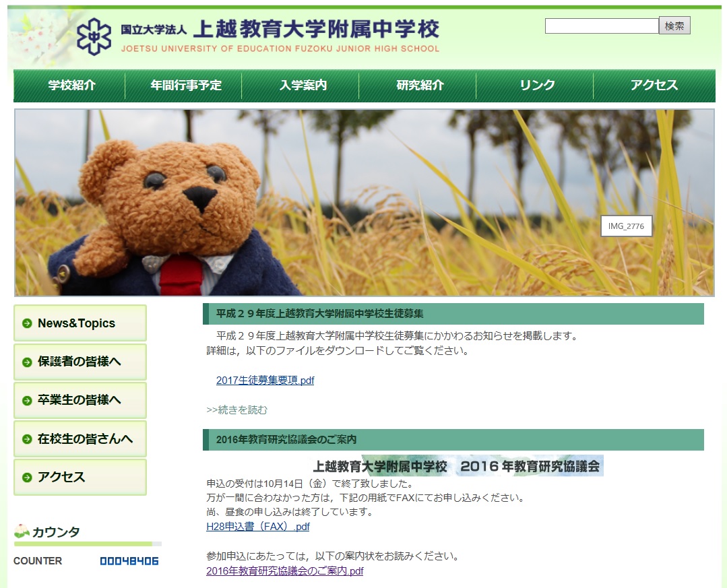Open the News&Topics sidebar button
The height and width of the screenshot is (588, 727).
click(80, 323)
